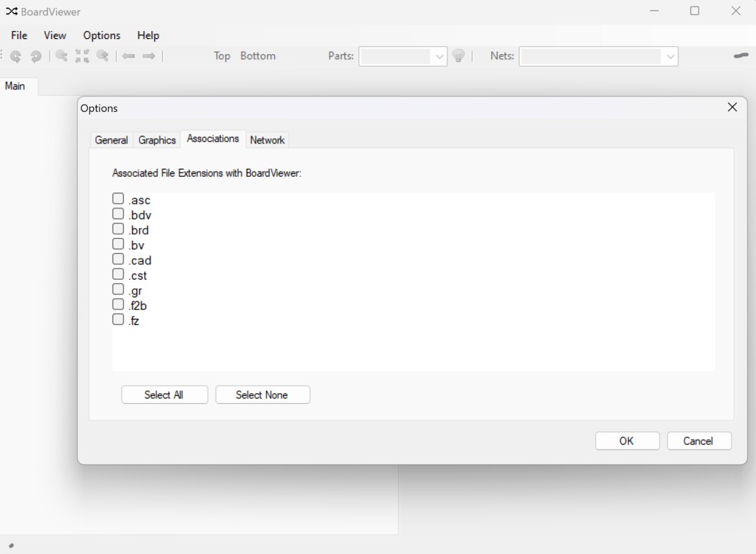Screen dimensions: 756x554
Task: Switch to the General tab
Action: click(x=111, y=140)
